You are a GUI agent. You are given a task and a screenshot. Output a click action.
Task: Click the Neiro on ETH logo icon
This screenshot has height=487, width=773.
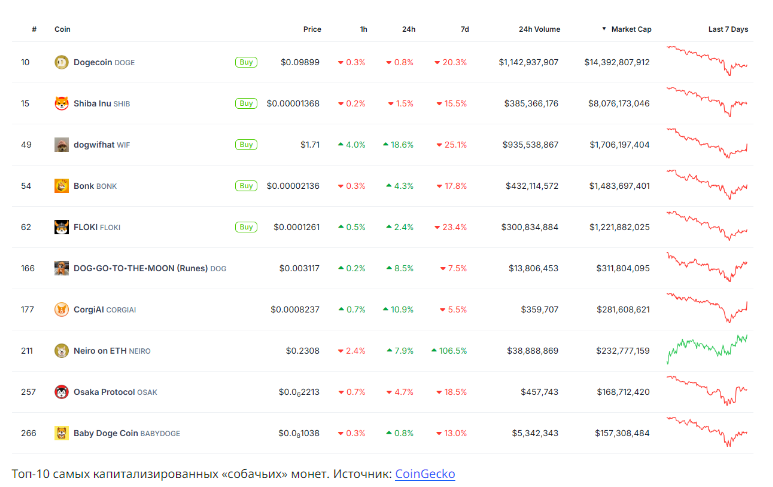pyautogui.click(x=61, y=350)
